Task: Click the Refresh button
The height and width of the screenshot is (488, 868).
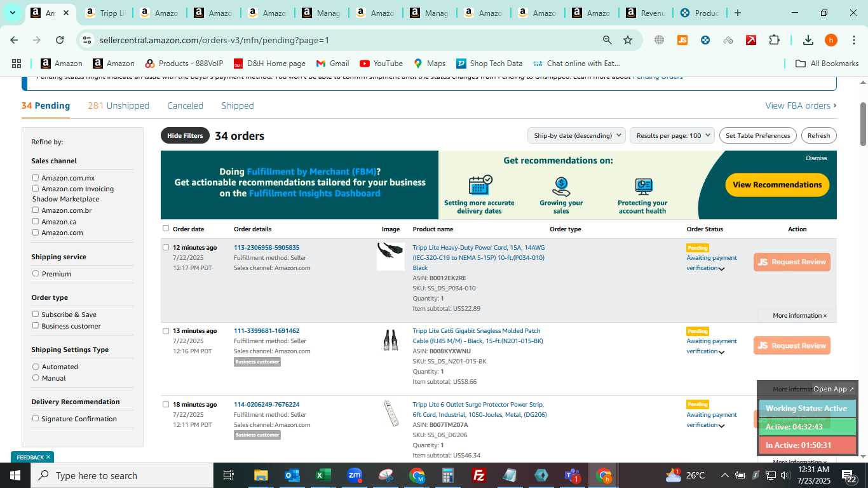Action: point(818,135)
